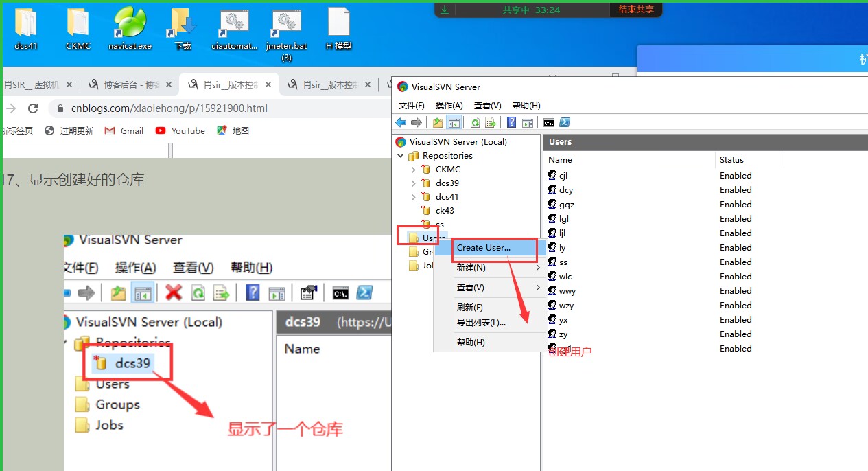This screenshot has height=471, width=868.
Task: Click the 结束共享 button
Action: (x=636, y=10)
